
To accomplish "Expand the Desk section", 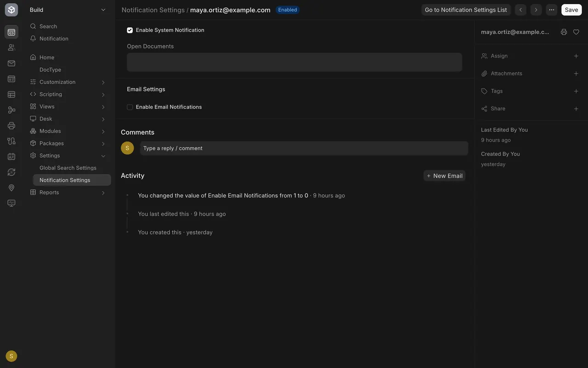I will pyautogui.click(x=103, y=119).
